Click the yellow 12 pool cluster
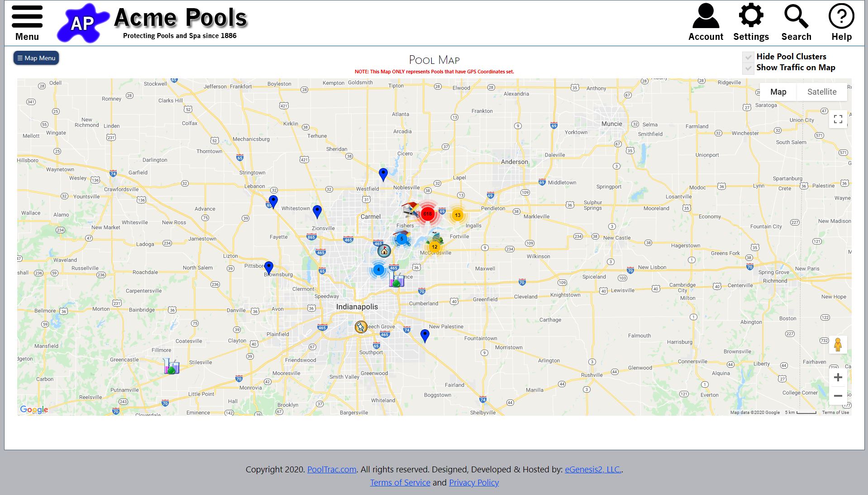Viewport: 868px width, 495px height. click(x=434, y=247)
